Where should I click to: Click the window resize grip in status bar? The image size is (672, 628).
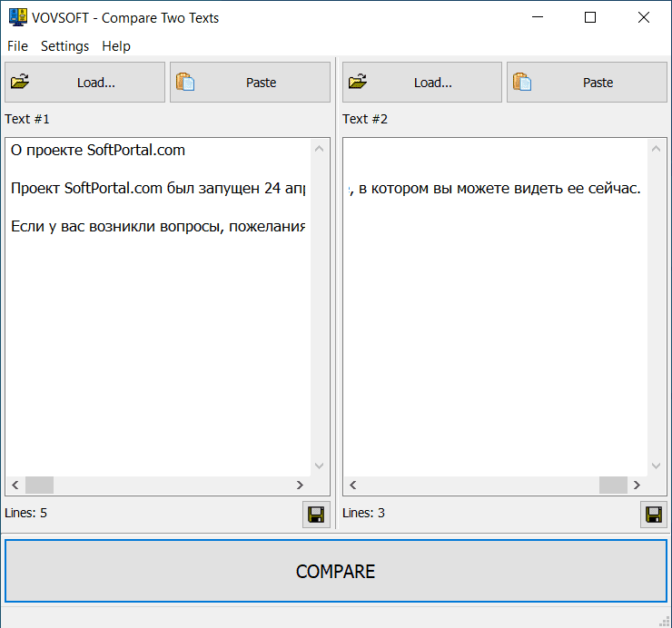(665, 622)
